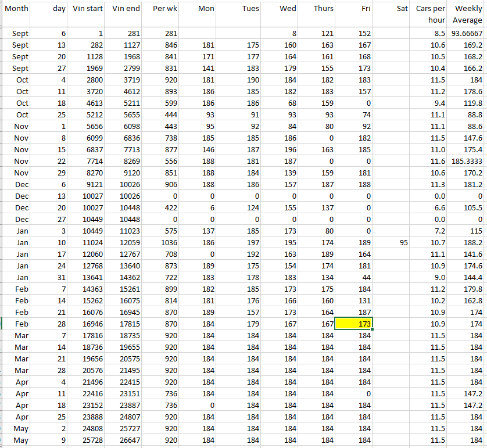Image resolution: width=487 pixels, height=448 pixels.
Task: Select Vin start cell with value 1
Action: (88, 33)
